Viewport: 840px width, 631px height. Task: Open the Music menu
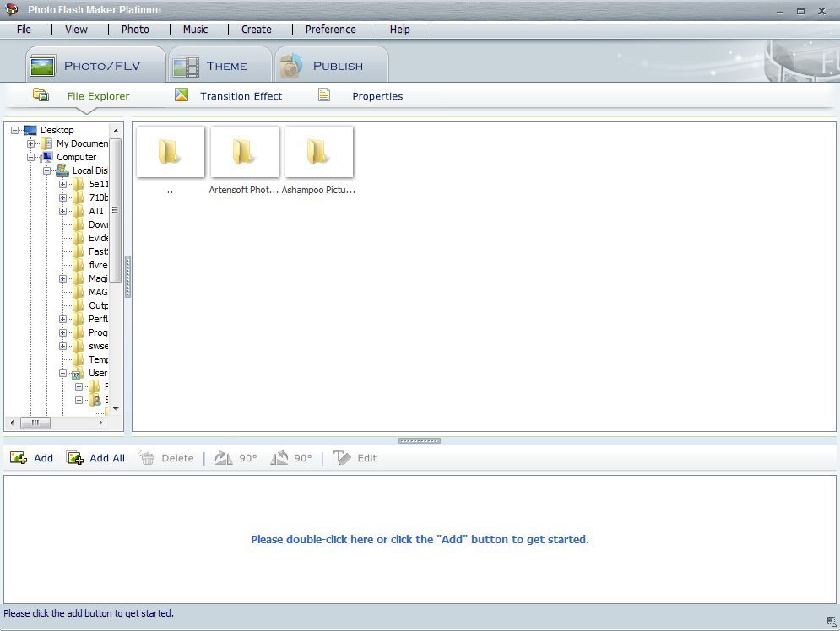tap(195, 29)
